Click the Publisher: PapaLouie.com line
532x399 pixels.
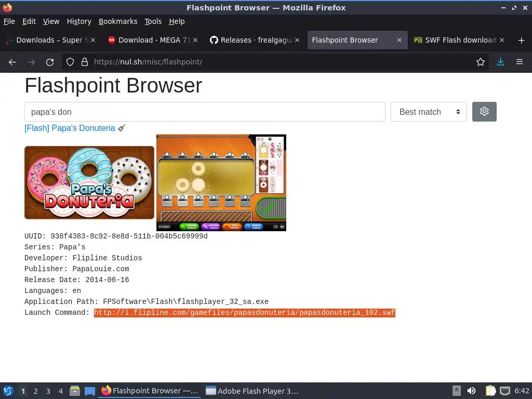77,269
